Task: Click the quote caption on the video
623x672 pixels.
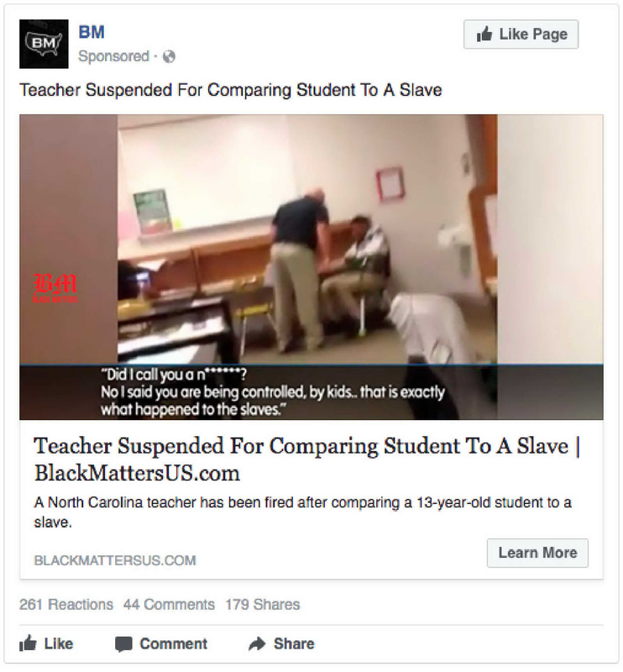Action: click(273, 391)
